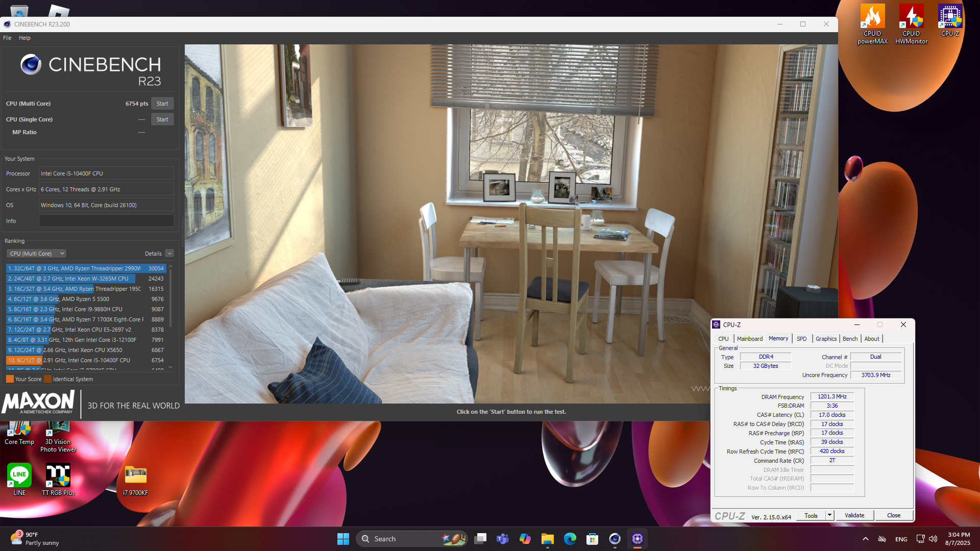Viewport: 980px width, 551px height.
Task: Open Microsoft Edge from taskbar
Action: tap(570, 539)
